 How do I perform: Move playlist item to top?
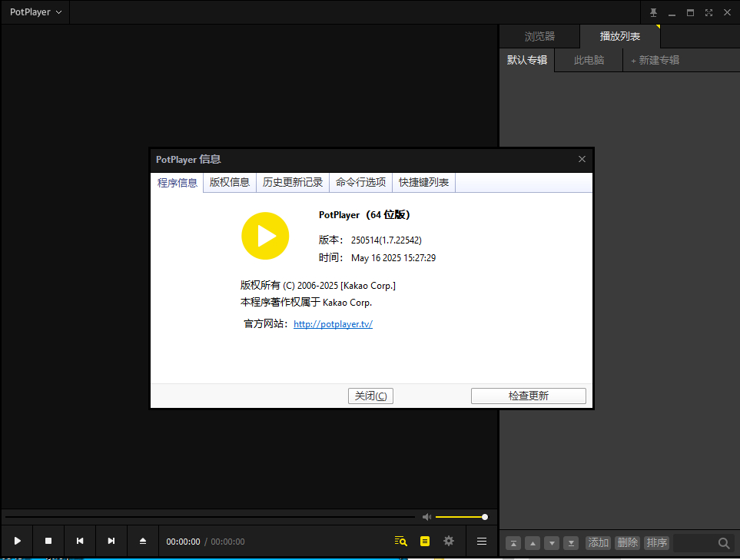click(x=513, y=544)
